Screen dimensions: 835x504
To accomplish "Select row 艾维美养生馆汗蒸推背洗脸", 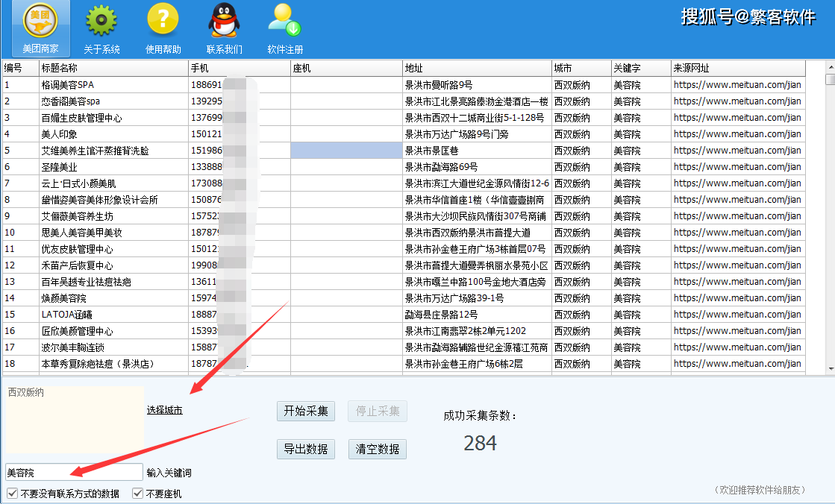I will coord(404,151).
